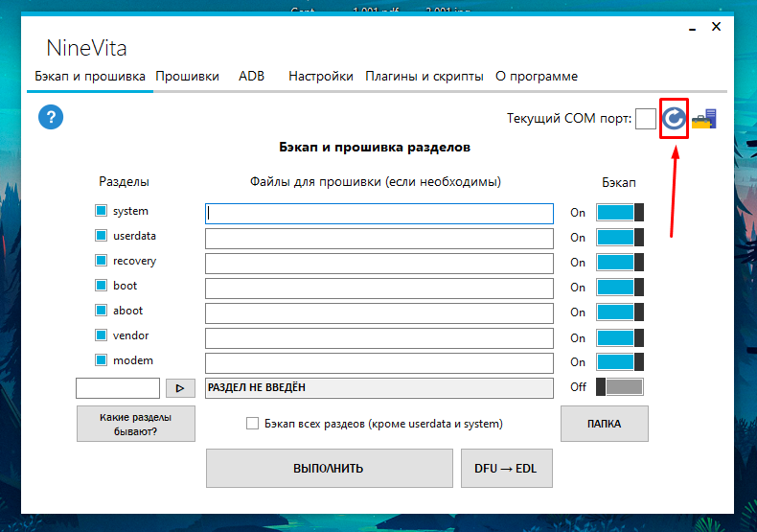Click the Текущий COM порт label

click(x=569, y=118)
